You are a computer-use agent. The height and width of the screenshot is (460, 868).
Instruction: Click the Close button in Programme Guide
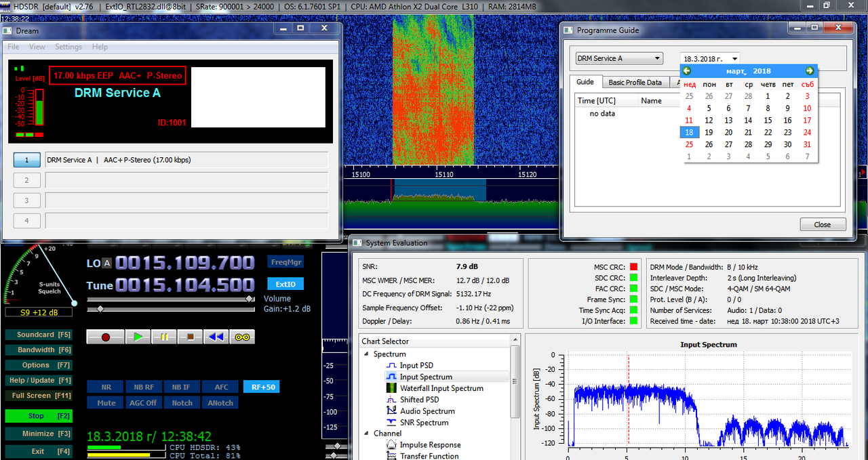point(823,225)
